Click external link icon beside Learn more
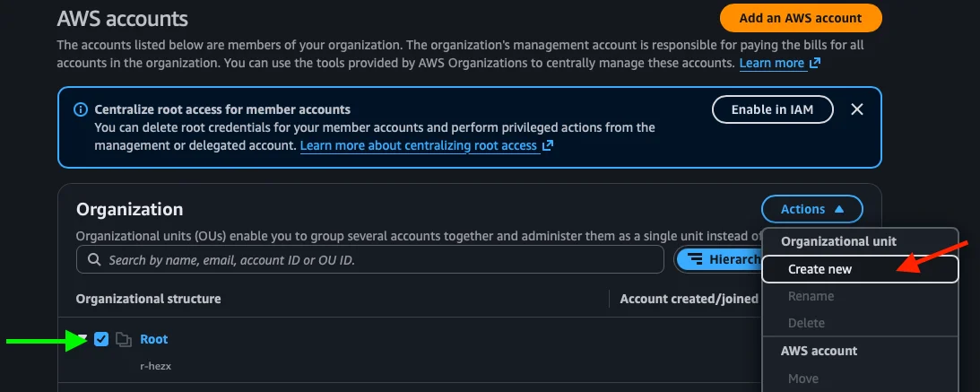This screenshot has width=980, height=392. point(814,63)
